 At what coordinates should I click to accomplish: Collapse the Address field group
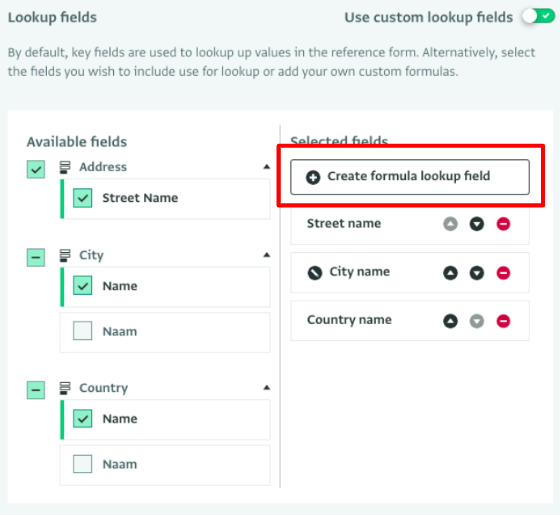point(266,166)
